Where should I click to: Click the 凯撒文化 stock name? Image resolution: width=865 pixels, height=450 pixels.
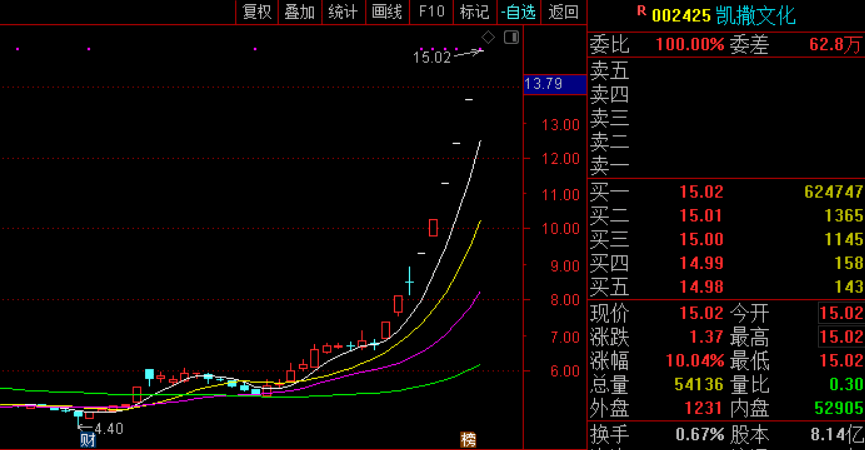[x=756, y=15]
